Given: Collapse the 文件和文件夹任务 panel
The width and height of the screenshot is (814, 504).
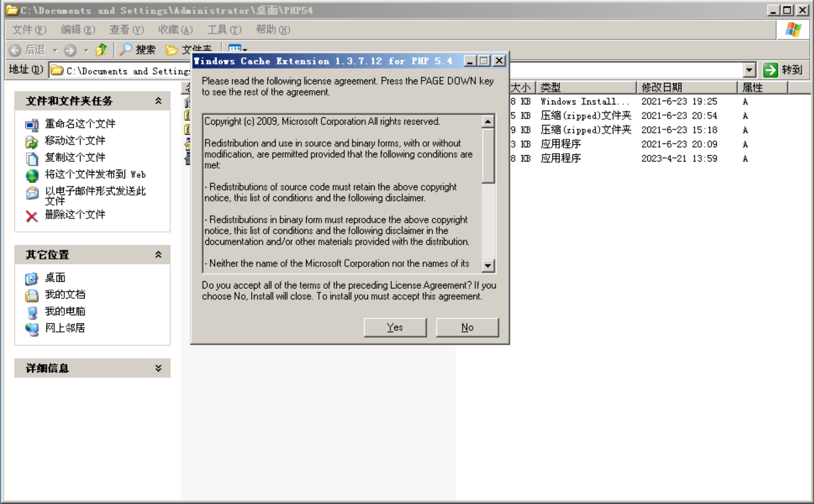Looking at the screenshot, I should tap(158, 101).
